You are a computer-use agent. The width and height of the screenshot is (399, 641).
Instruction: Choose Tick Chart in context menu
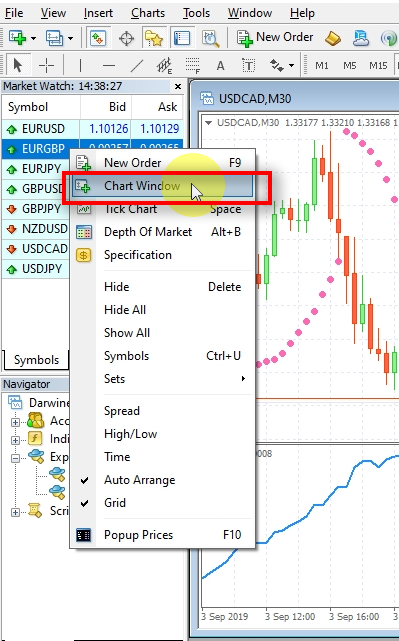coord(163,209)
